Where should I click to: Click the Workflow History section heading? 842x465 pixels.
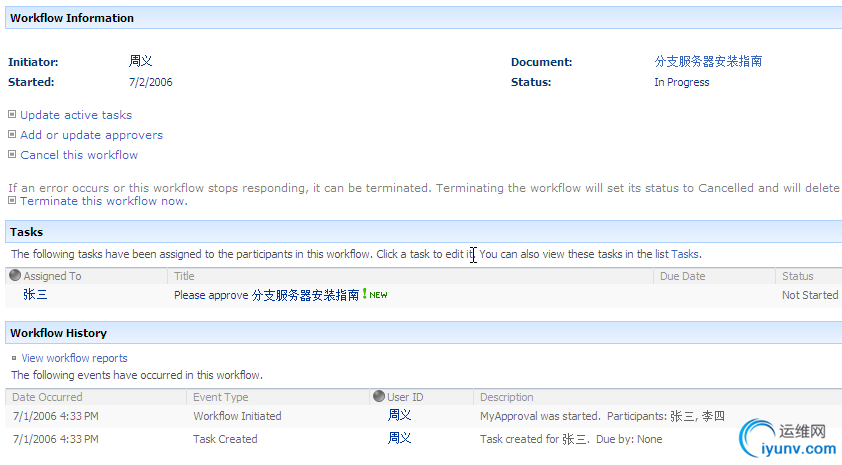pos(59,333)
